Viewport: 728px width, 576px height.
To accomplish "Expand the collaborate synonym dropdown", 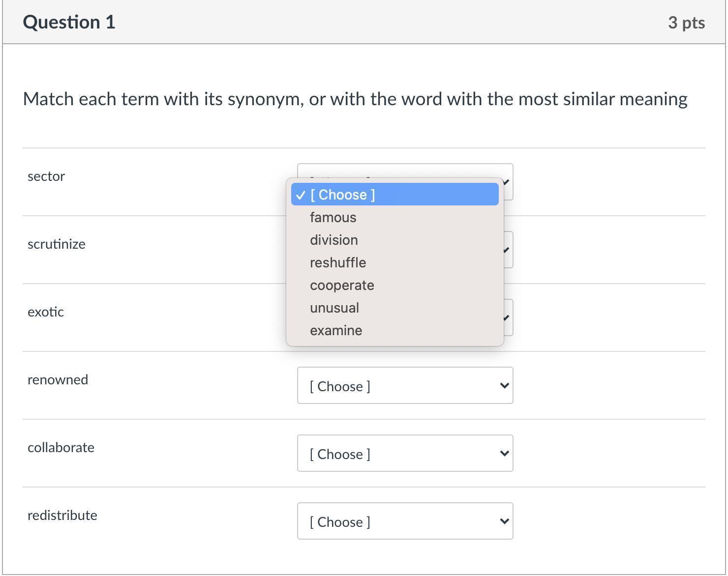I will (x=405, y=454).
